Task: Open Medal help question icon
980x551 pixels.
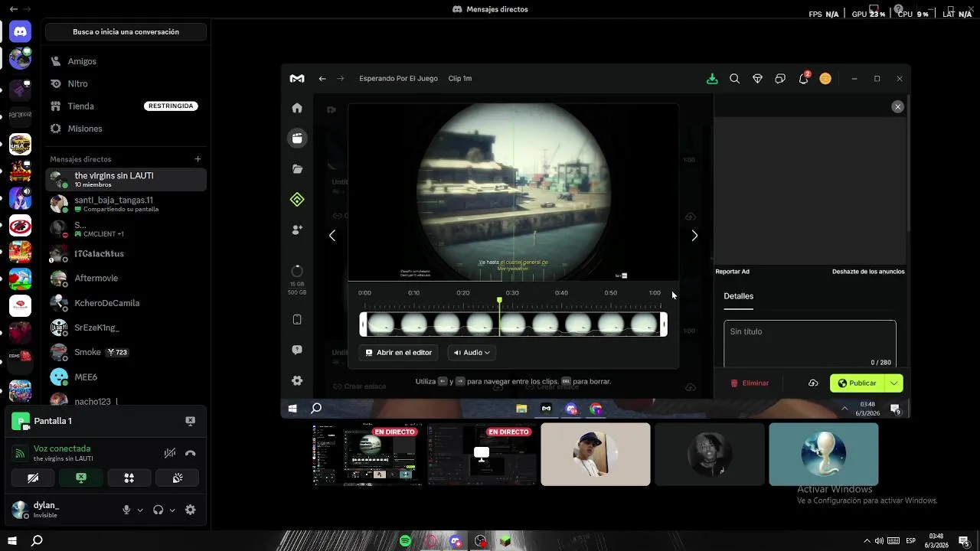Action: click(x=297, y=350)
